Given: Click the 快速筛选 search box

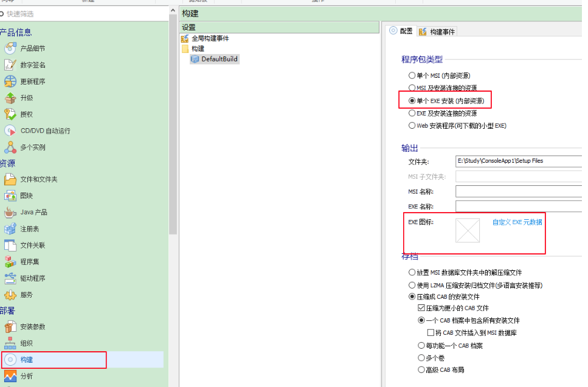Looking at the screenshot, I should click(x=84, y=14).
